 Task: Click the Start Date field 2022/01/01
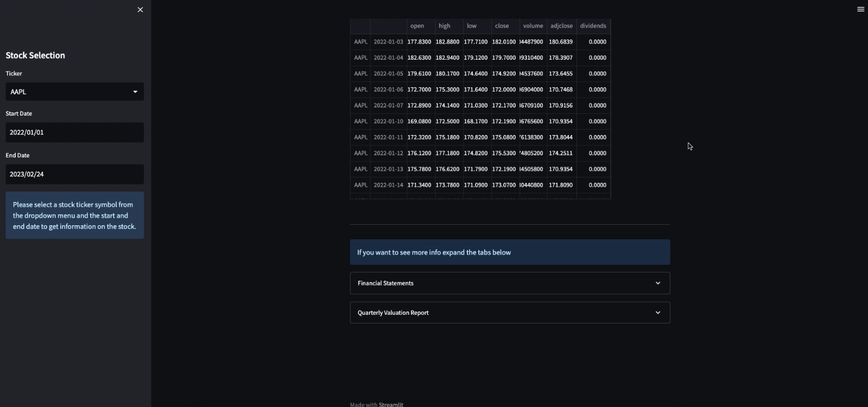(75, 132)
